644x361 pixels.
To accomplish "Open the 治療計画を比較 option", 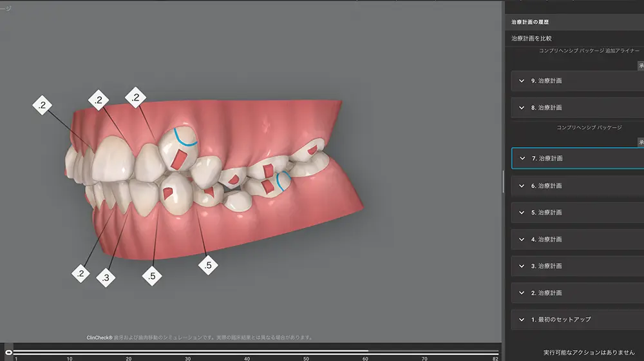I will pyautogui.click(x=531, y=39).
